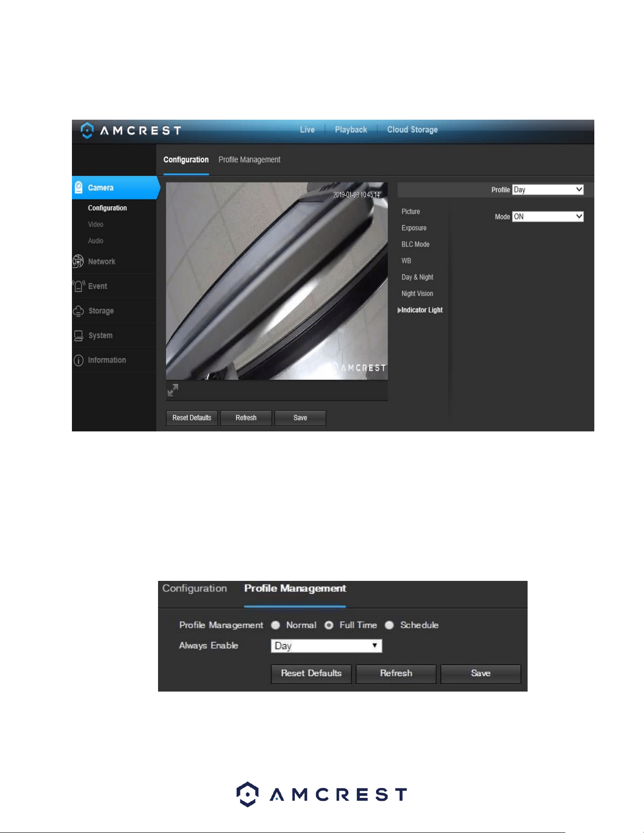644x833 pixels.
Task: Select Audio under the Camera menu
Action: (96, 241)
